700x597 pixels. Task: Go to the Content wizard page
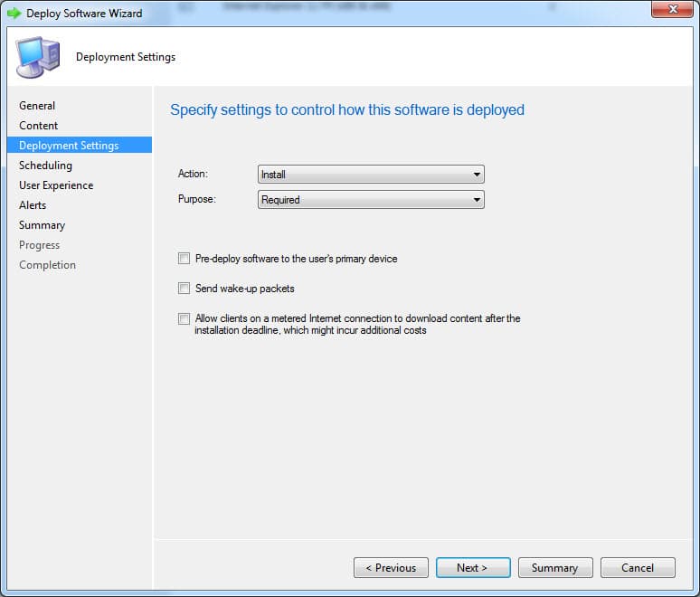38,126
